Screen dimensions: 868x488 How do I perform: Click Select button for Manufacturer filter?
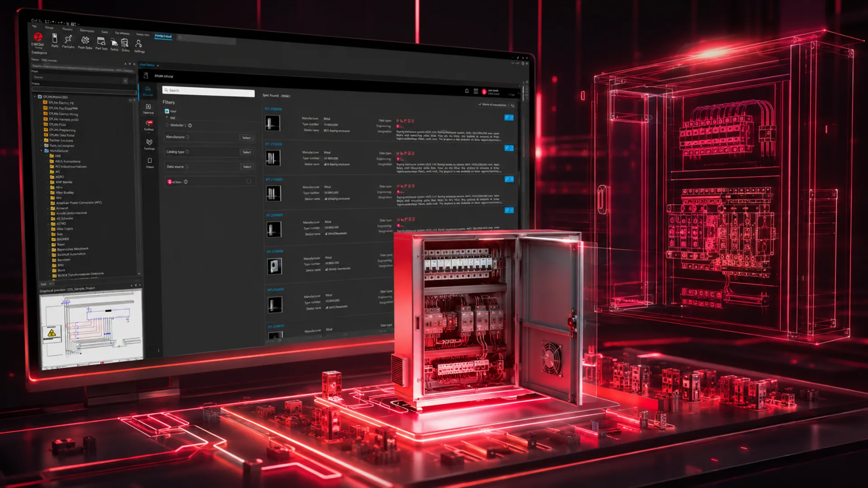coord(246,138)
